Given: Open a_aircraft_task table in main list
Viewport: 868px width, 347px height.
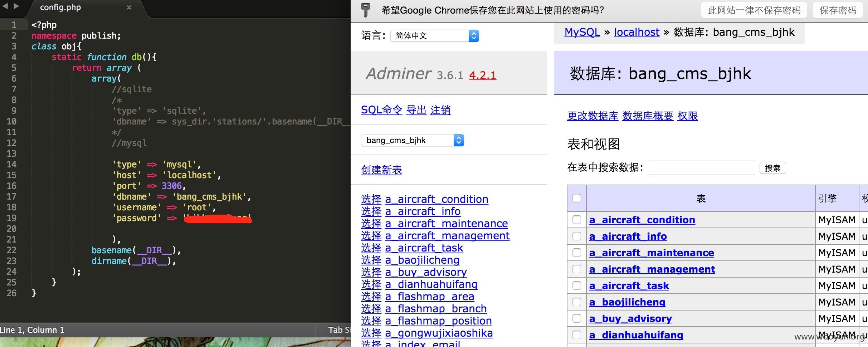Looking at the screenshot, I should [x=629, y=285].
